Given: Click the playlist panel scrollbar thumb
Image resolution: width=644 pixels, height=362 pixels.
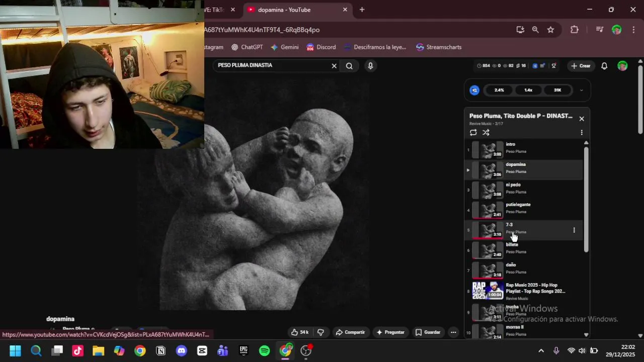Looking at the screenshot, I should tap(586, 199).
